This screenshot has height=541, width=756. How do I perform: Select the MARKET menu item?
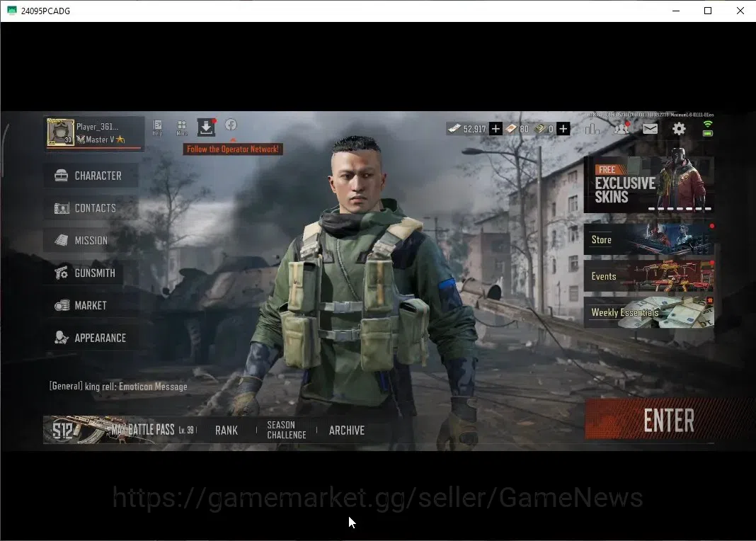pos(91,305)
